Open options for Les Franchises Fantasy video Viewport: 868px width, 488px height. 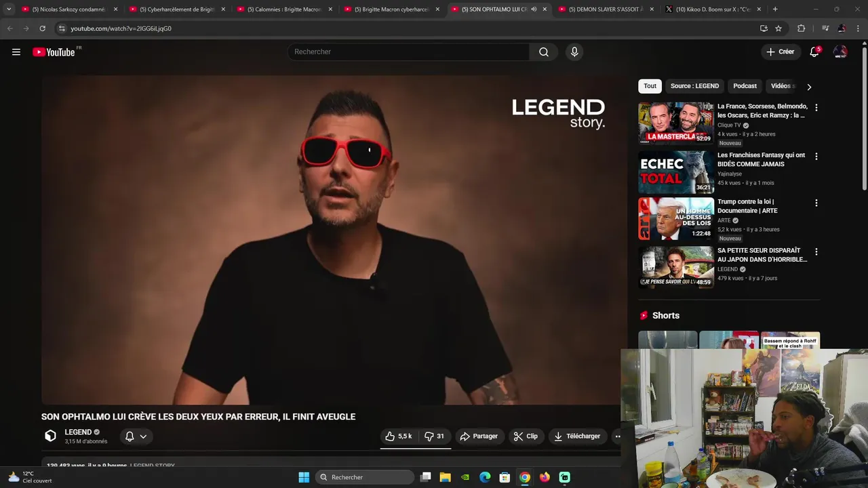[x=816, y=157]
